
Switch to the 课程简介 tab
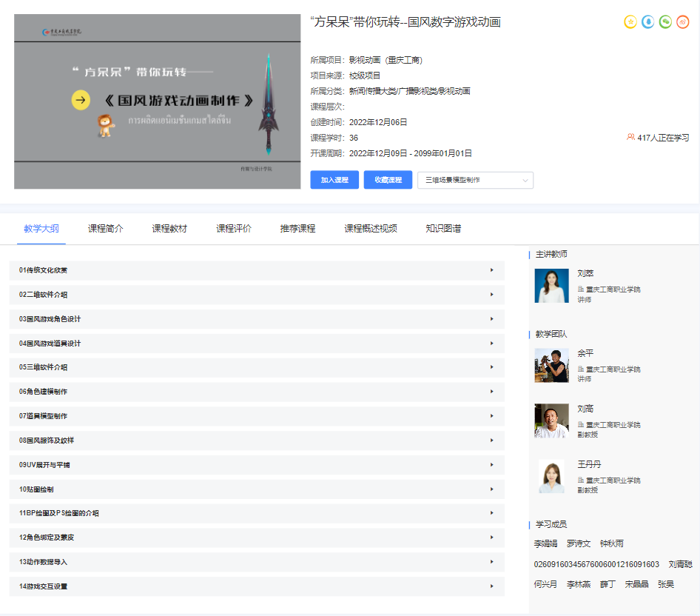105,229
